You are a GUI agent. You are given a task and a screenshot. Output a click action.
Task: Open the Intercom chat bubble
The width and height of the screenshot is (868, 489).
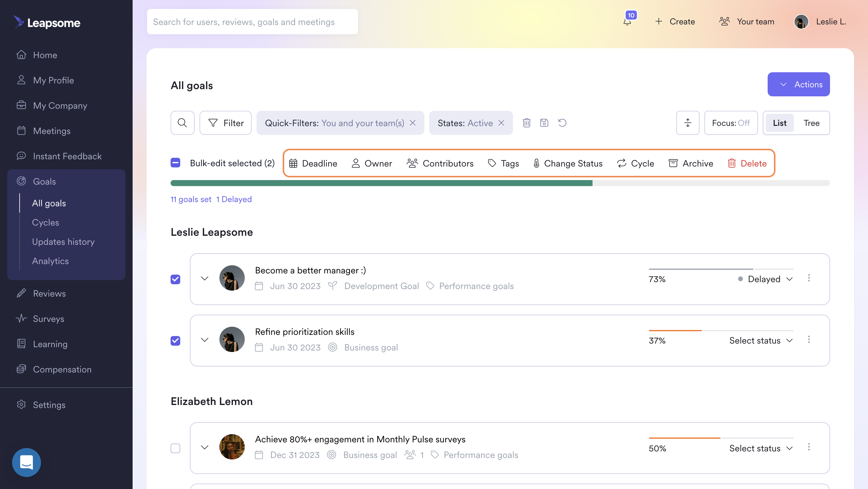[x=26, y=462]
